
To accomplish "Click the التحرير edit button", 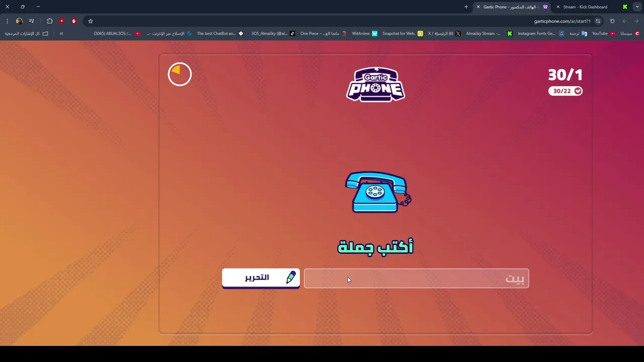I will (x=261, y=278).
